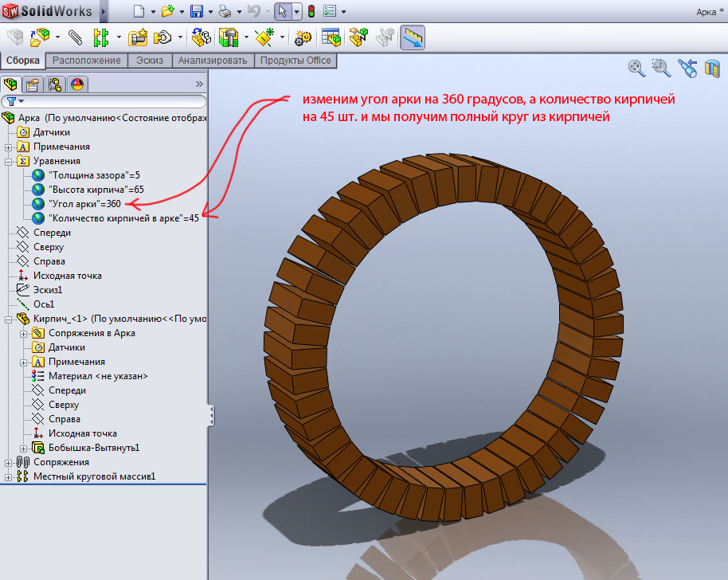Image resolution: width=728 pixels, height=580 pixels.
Task: Open the ConfigurationManager tab icon
Action: (x=55, y=84)
